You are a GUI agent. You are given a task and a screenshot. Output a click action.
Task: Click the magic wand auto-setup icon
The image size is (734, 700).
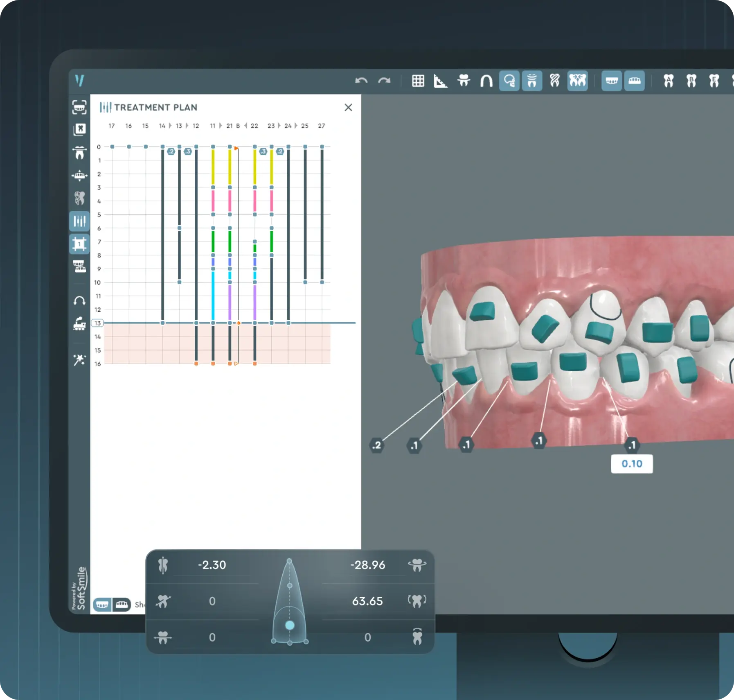[x=79, y=360]
